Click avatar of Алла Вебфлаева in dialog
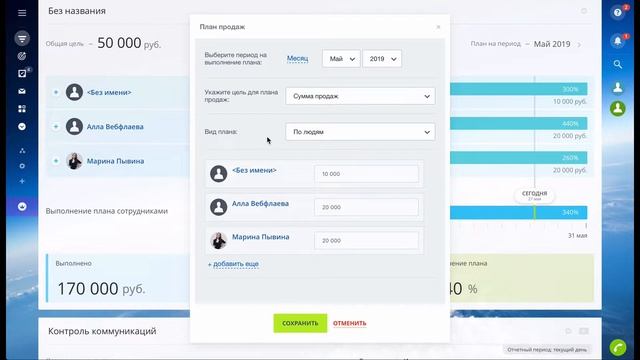The height and width of the screenshot is (360, 640). (218, 207)
